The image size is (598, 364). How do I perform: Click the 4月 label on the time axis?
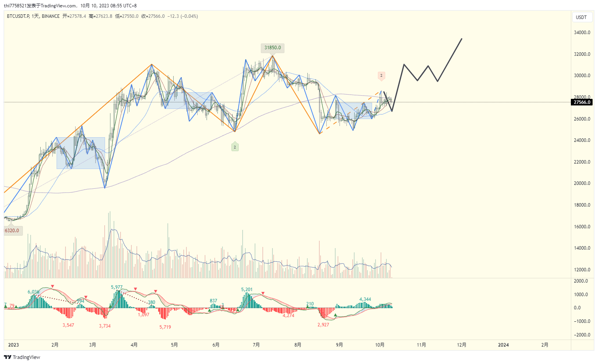pos(134,345)
